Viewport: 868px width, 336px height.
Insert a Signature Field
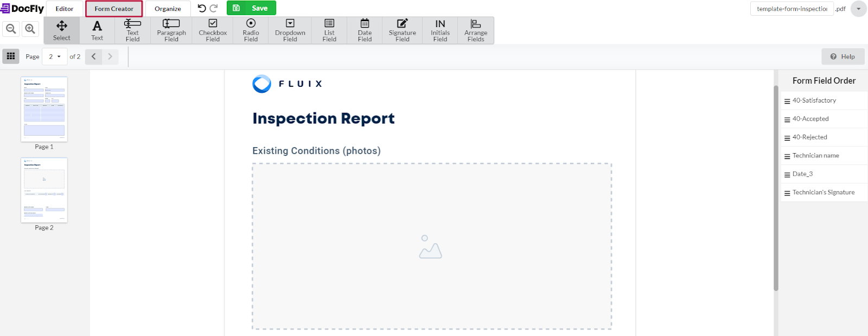(x=402, y=30)
